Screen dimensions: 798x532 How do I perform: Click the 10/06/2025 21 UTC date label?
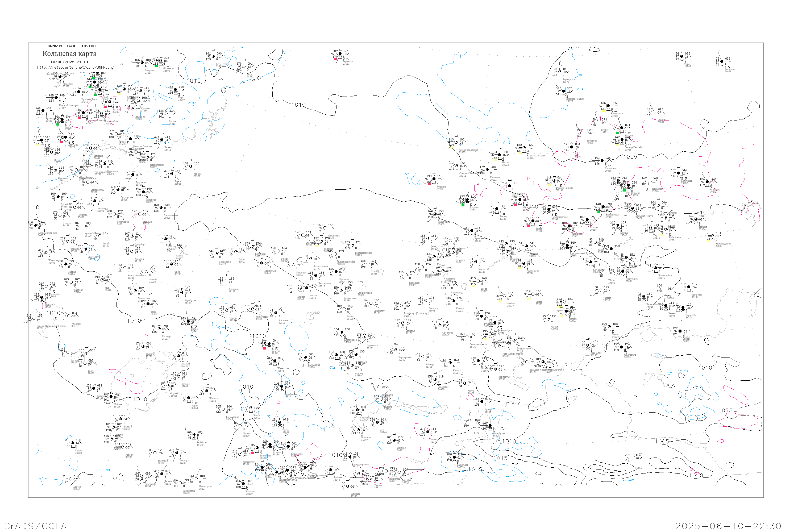point(70,62)
